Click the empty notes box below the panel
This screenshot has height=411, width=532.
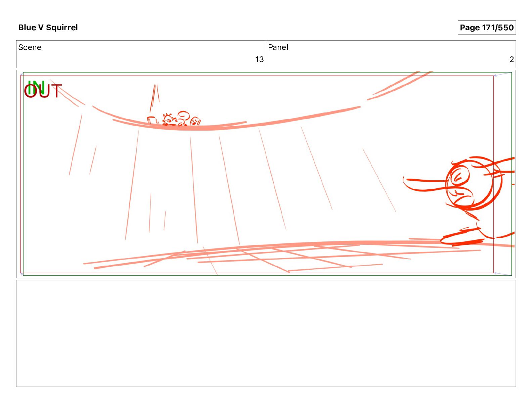tap(266, 333)
